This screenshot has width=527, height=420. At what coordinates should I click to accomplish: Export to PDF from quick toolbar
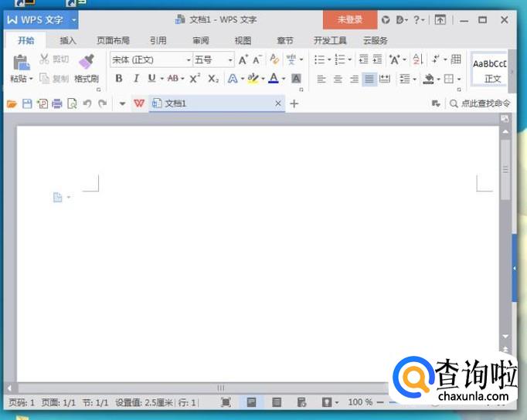(42, 103)
